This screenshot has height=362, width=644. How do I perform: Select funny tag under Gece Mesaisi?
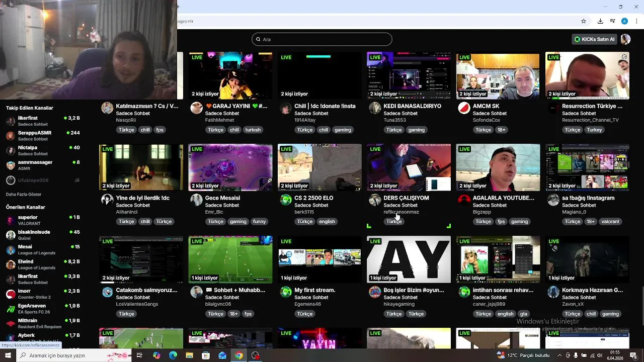[259, 222]
